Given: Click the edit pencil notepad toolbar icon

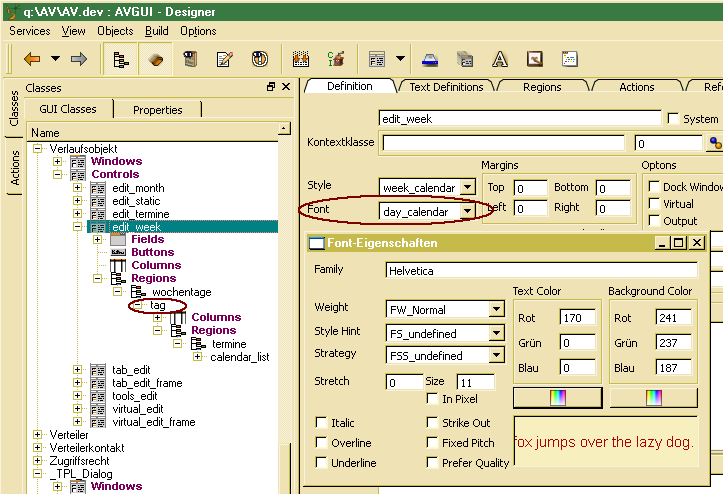Looking at the screenshot, I should [x=223, y=59].
